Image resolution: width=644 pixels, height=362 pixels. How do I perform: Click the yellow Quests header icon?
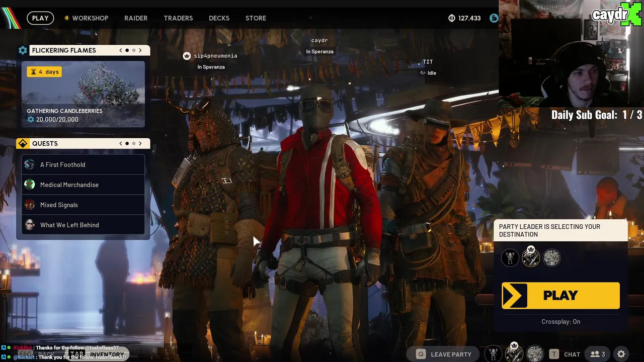pos(23,144)
